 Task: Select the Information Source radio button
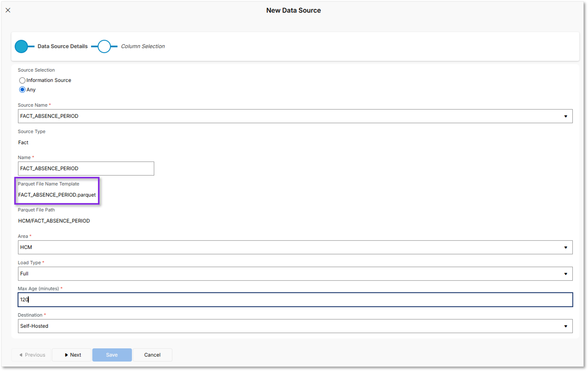[x=22, y=80]
